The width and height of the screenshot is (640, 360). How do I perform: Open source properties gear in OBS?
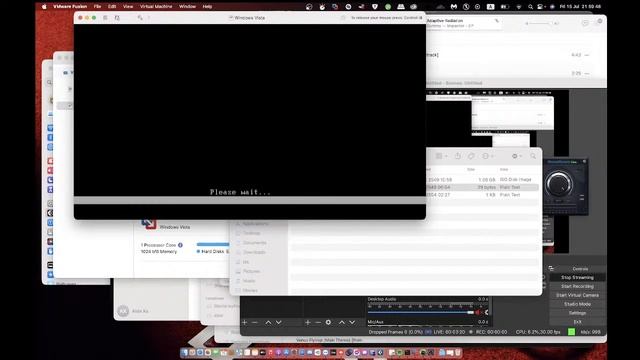(328, 322)
